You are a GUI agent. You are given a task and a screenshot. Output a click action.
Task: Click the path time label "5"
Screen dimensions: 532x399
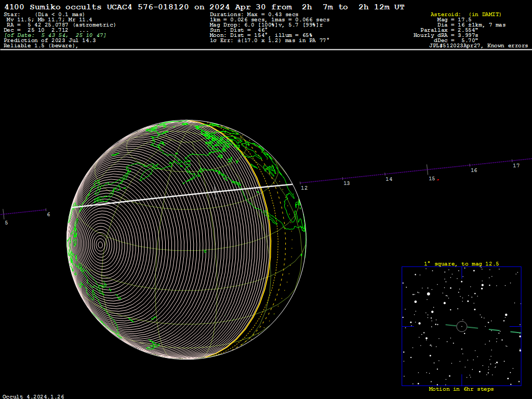click(x=6, y=223)
